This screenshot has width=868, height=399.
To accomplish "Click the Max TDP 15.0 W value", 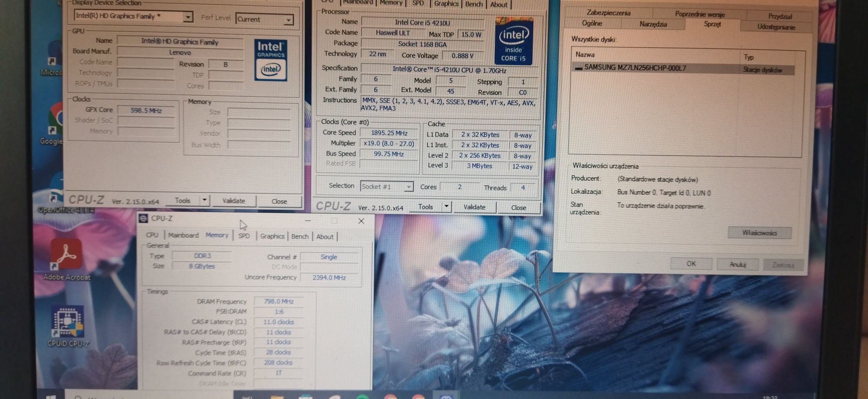I will (x=471, y=35).
